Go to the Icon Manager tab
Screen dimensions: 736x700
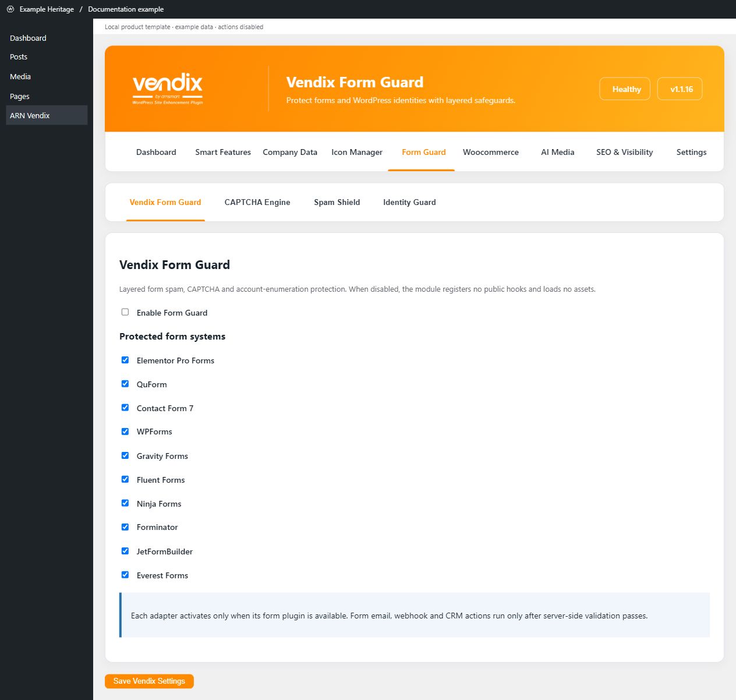357,152
